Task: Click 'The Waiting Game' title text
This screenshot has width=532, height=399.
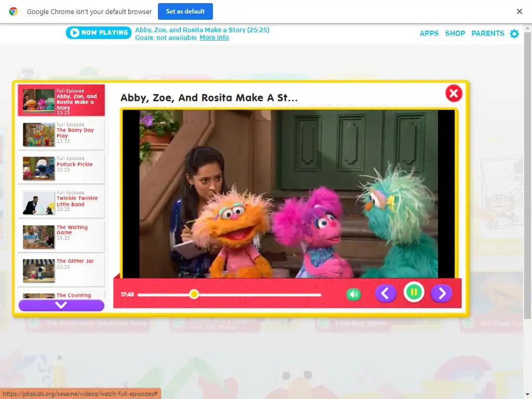Action: tap(72, 230)
